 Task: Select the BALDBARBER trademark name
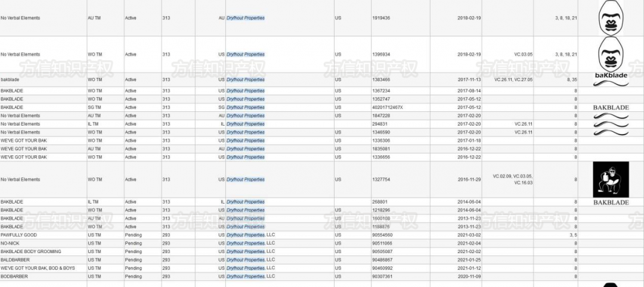[x=14, y=260]
